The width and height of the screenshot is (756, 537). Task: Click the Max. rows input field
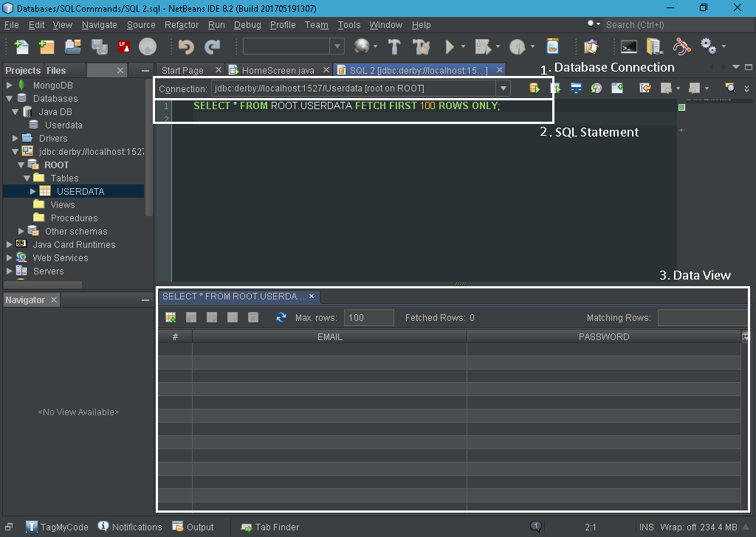pos(369,317)
